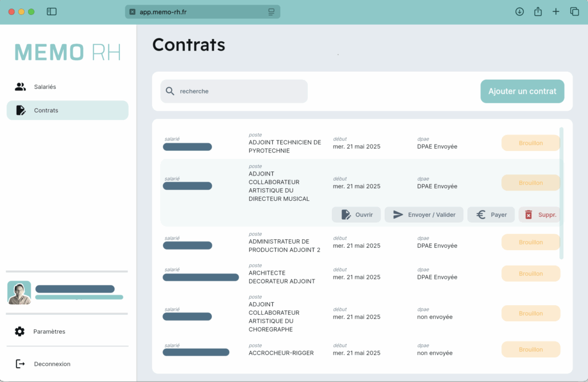The width and height of the screenshot is (588, 382).
Task: Click the magnifier search icon
Action: 170,91
